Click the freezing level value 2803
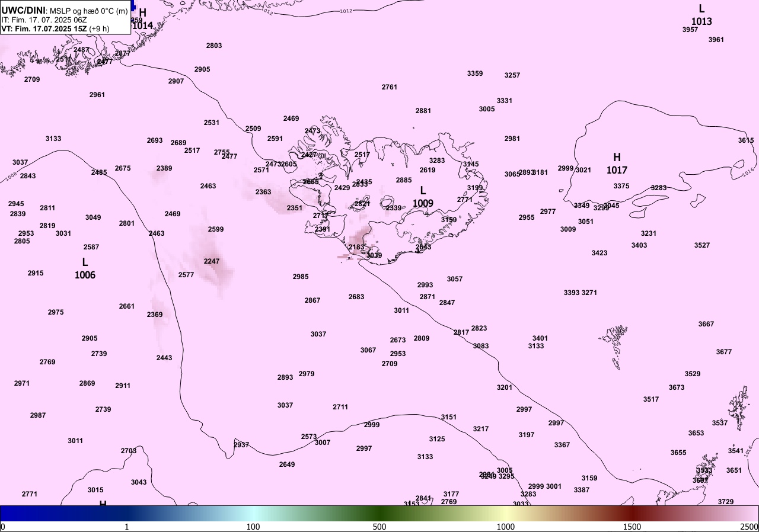 tap(214, 46)
